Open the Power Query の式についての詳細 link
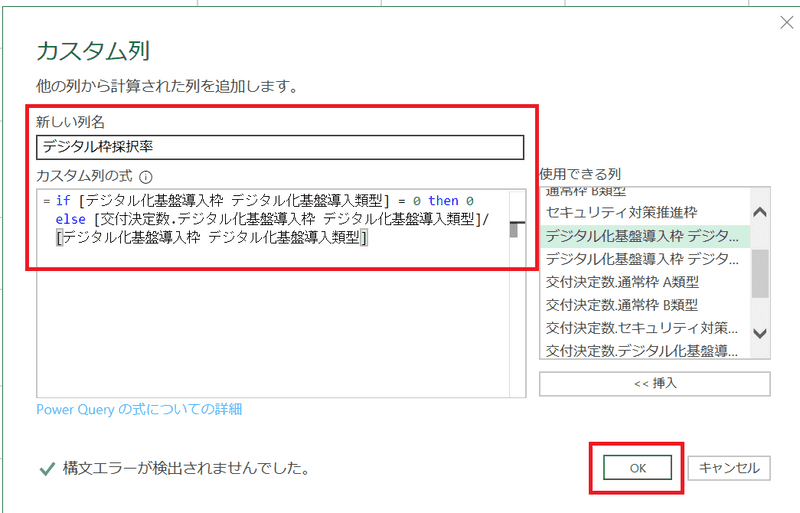This screenshot has width=800, height=513. coord(139,409)
